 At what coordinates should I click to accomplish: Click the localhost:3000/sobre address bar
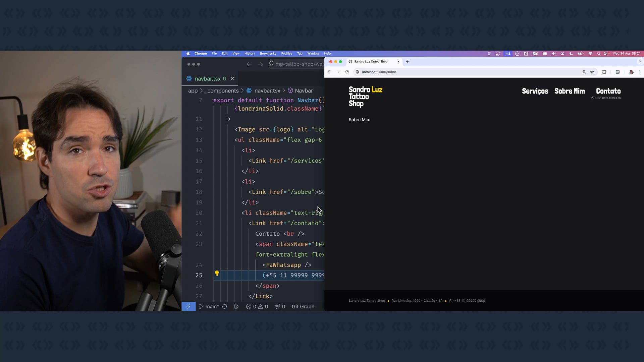tap(379, 72)
